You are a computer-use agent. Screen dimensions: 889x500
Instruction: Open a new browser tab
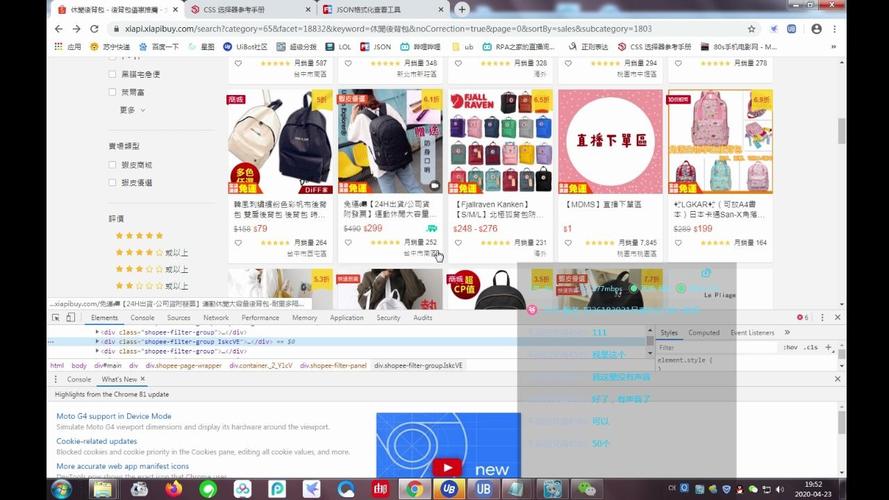(x=462, y=10)
